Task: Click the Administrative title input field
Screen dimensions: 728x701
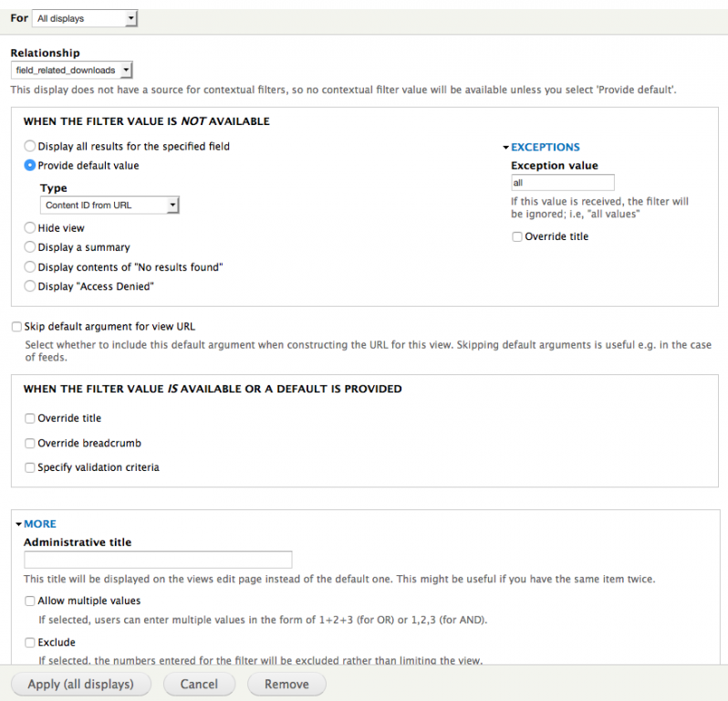Action: coord(158,560)
